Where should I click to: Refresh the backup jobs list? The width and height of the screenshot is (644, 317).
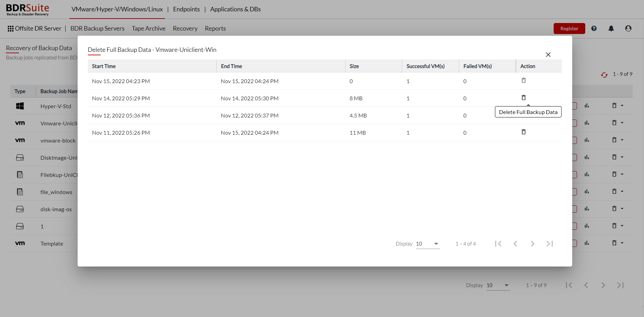[x=604, y=75]
